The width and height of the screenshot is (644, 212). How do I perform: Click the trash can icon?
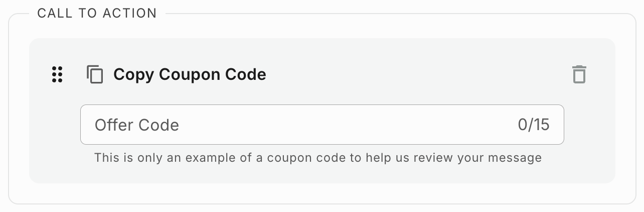(579, 74)
